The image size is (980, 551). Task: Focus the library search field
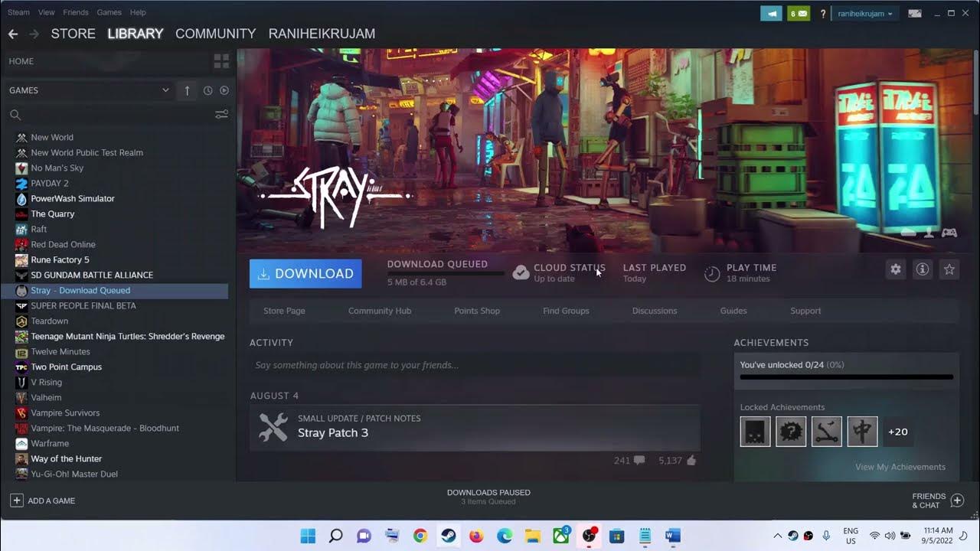tap(111, 115)
